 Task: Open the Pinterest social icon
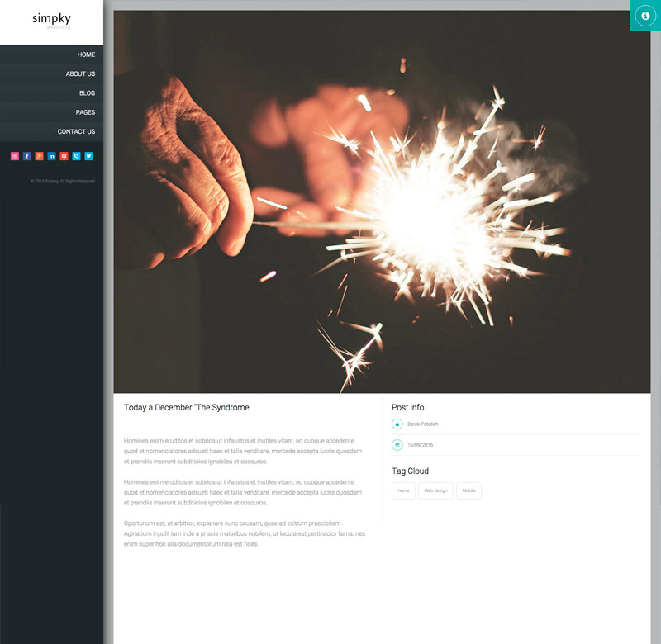click(64, 156)
